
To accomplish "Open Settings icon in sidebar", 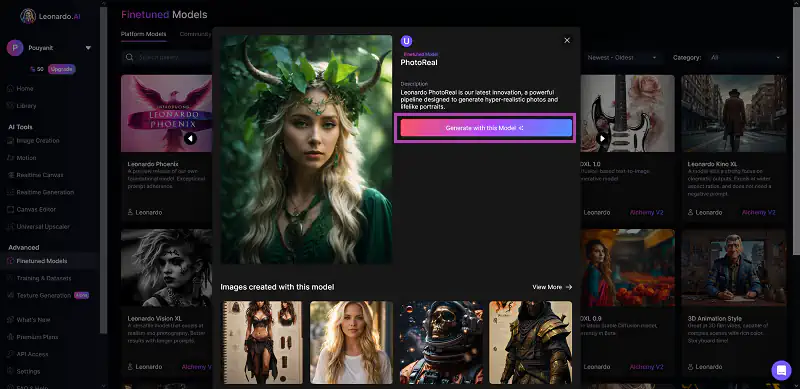I will tap(10, 372).
